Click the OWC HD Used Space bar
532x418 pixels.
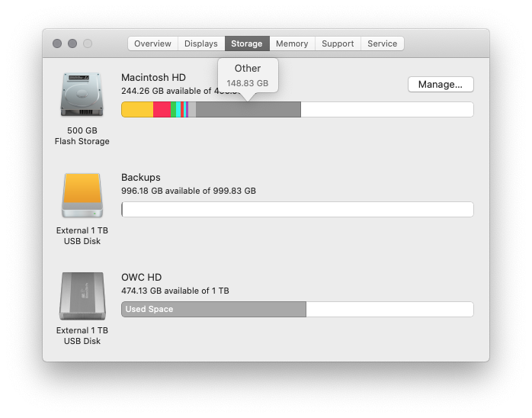[x=213, y=310]
